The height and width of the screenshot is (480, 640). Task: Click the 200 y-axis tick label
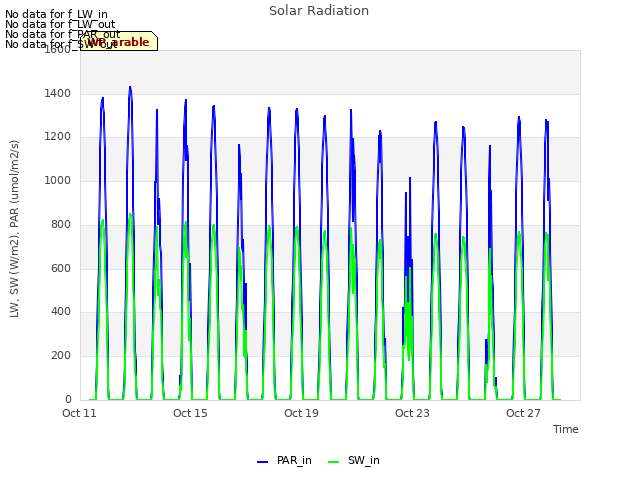[61, 356]
